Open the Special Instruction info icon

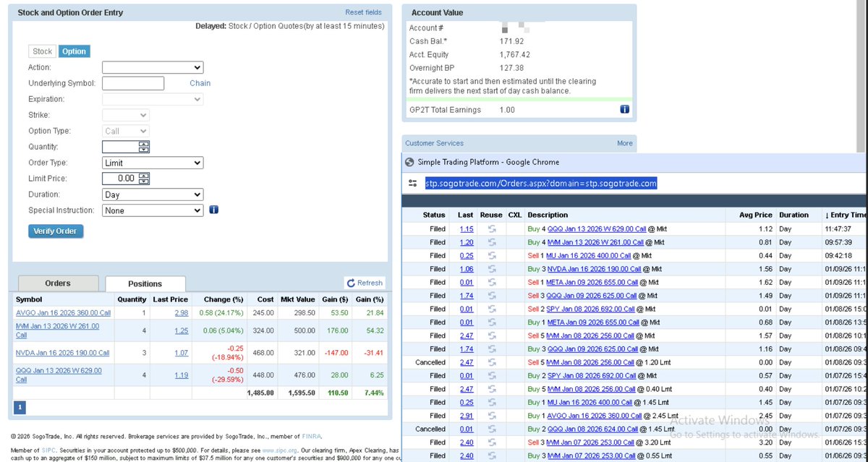(213, 210)
